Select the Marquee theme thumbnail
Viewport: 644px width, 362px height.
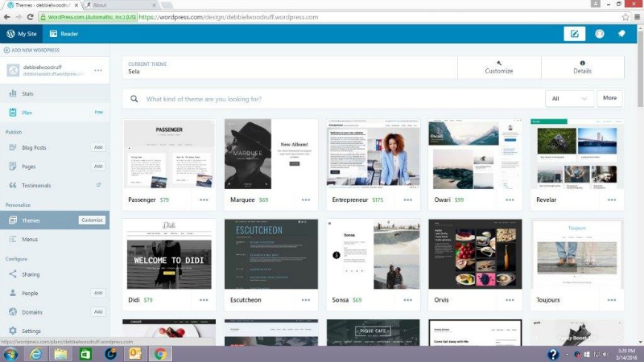(271, 154)
